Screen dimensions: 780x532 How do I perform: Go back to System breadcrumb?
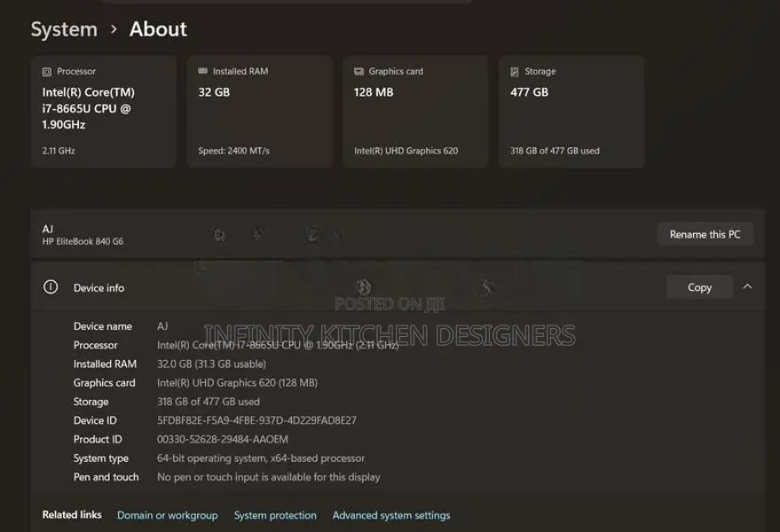(x=64, y=29)
